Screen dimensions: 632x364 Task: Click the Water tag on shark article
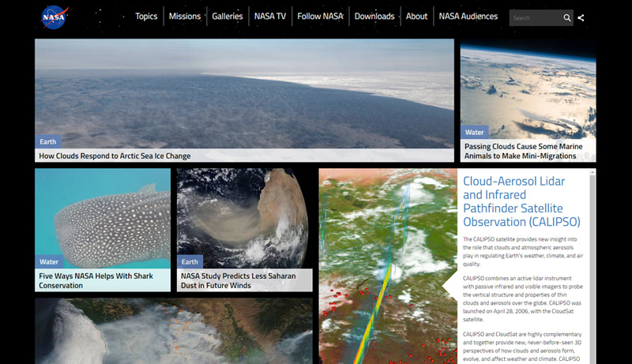coord(49,261)
